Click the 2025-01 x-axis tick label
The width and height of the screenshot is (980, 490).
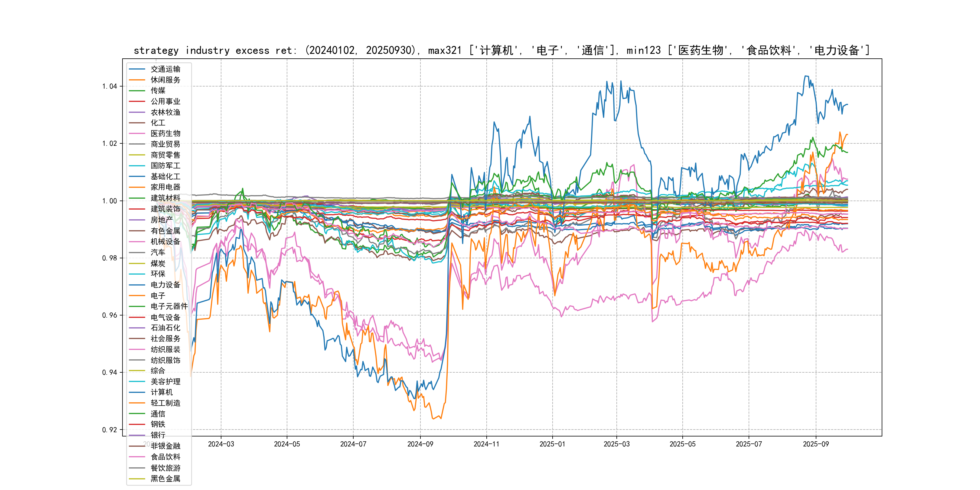coord(552,444)
